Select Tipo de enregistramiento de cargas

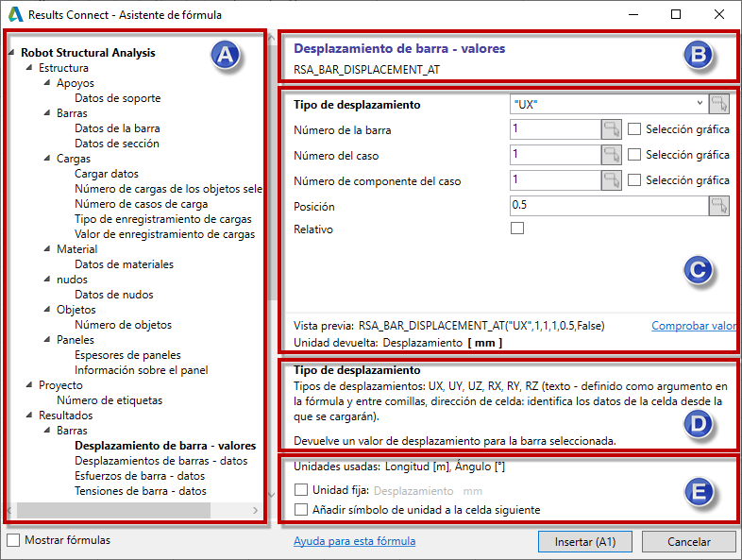pyautogui.click(x=162, y=219)
